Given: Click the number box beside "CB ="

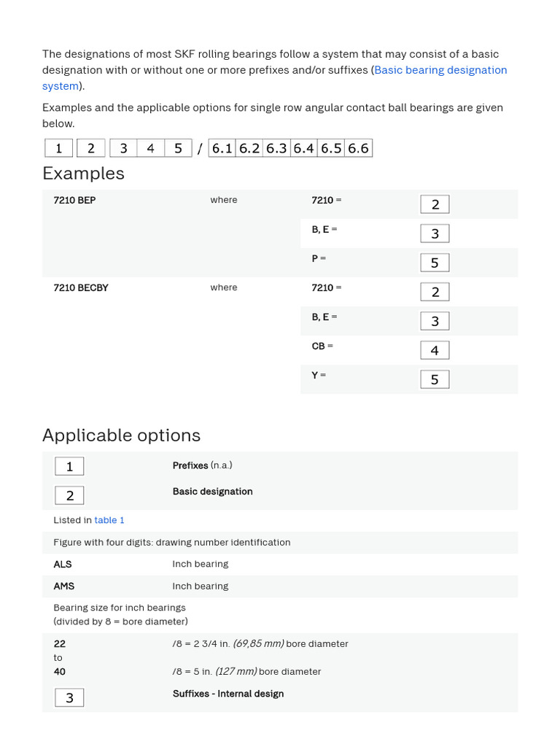Looking at the screenshot, I should [435, 350].
